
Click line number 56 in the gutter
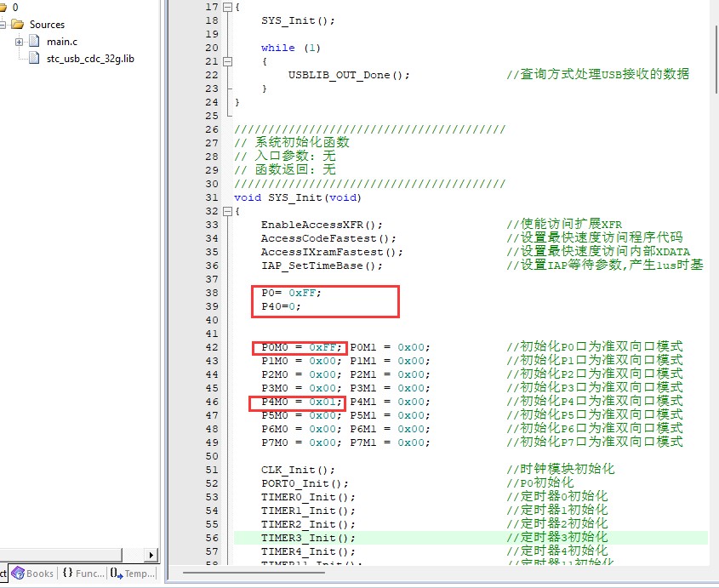pos(212,538)
